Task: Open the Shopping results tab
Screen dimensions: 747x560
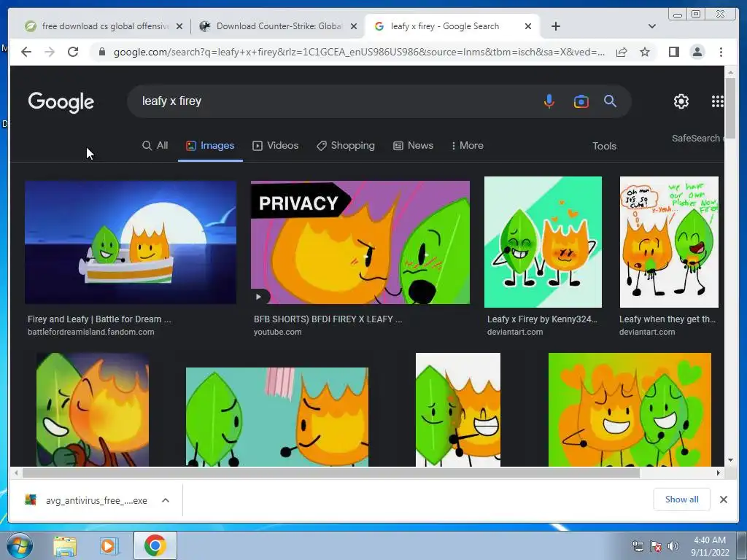Action: coord(346,146)
